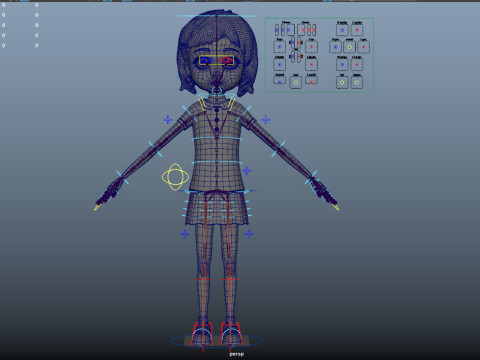Select the cyan head-top control line

tap(217, 16)
